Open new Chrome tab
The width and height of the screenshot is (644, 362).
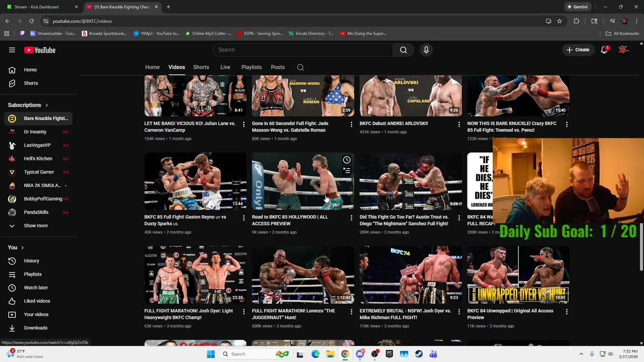(x=168, y=7)
